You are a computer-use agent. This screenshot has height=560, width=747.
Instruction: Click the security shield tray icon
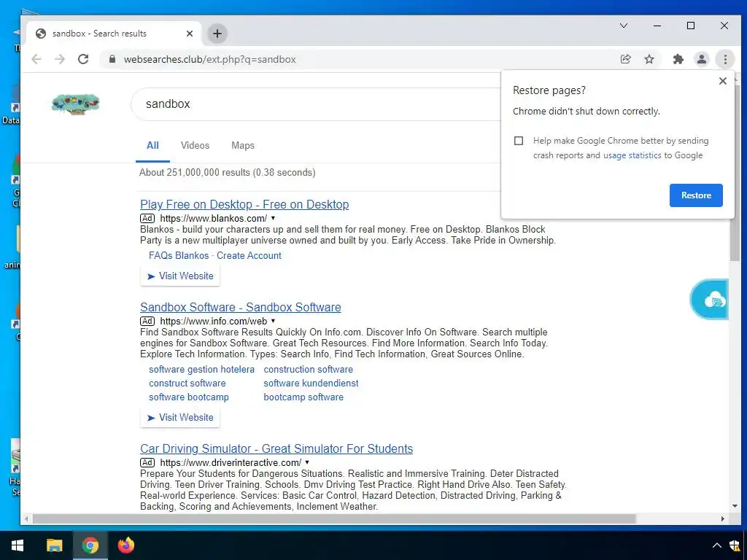pyautogui.click(x=735, y=545)
